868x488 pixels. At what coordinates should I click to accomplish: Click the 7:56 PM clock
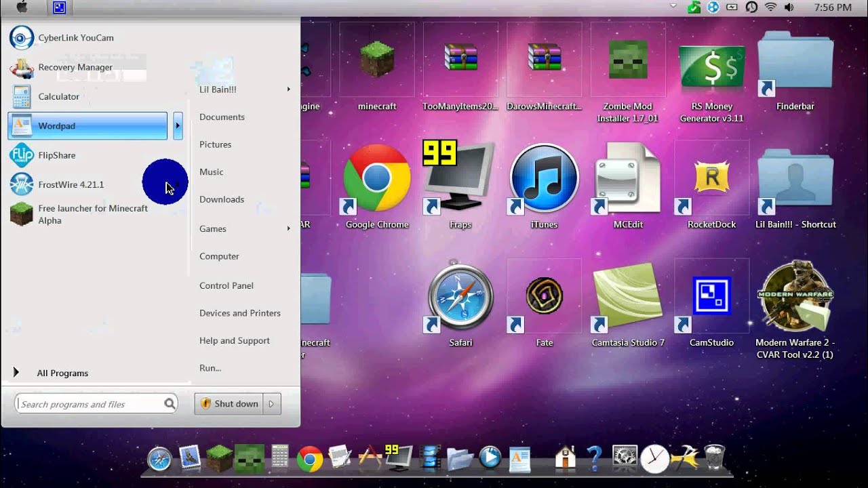834,7
